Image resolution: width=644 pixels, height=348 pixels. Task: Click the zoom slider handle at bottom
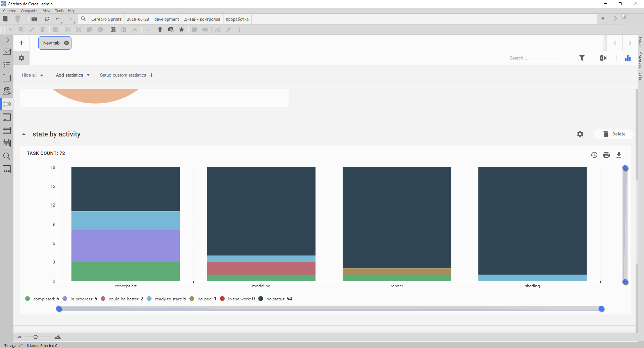point(36,337)
